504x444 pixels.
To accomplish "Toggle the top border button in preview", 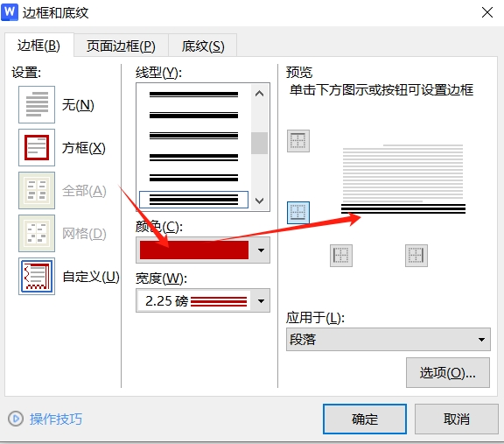I will coord(298,141).
